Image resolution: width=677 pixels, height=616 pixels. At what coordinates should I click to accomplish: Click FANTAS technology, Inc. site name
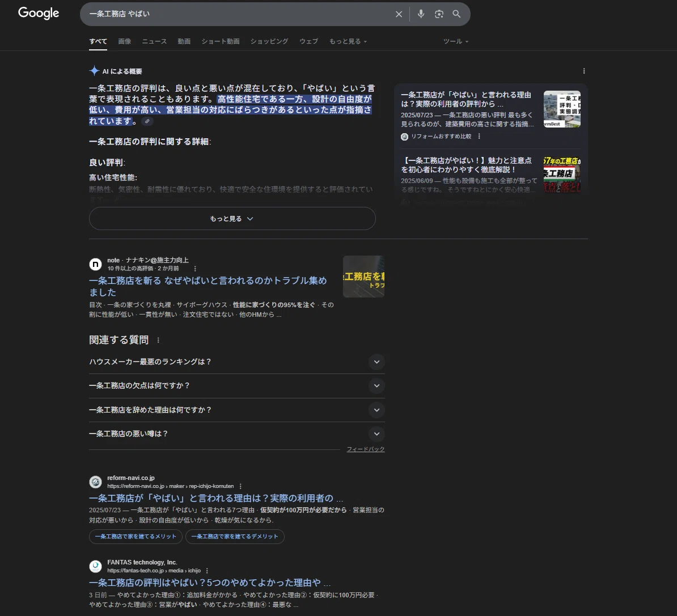[142, 562]
